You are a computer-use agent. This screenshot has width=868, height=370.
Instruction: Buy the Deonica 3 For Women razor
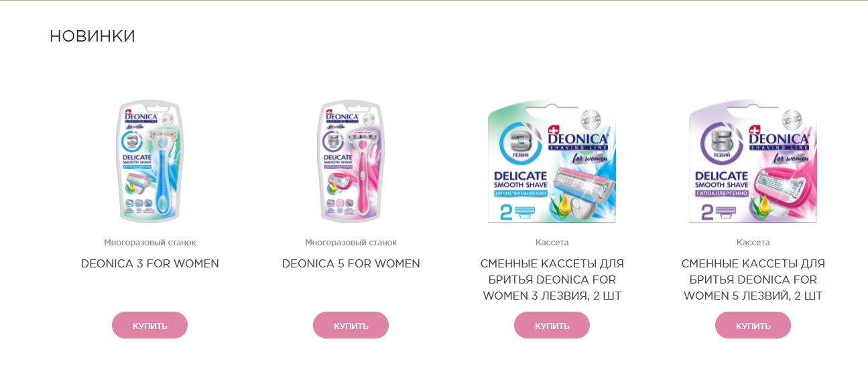[x=149, y=325]
